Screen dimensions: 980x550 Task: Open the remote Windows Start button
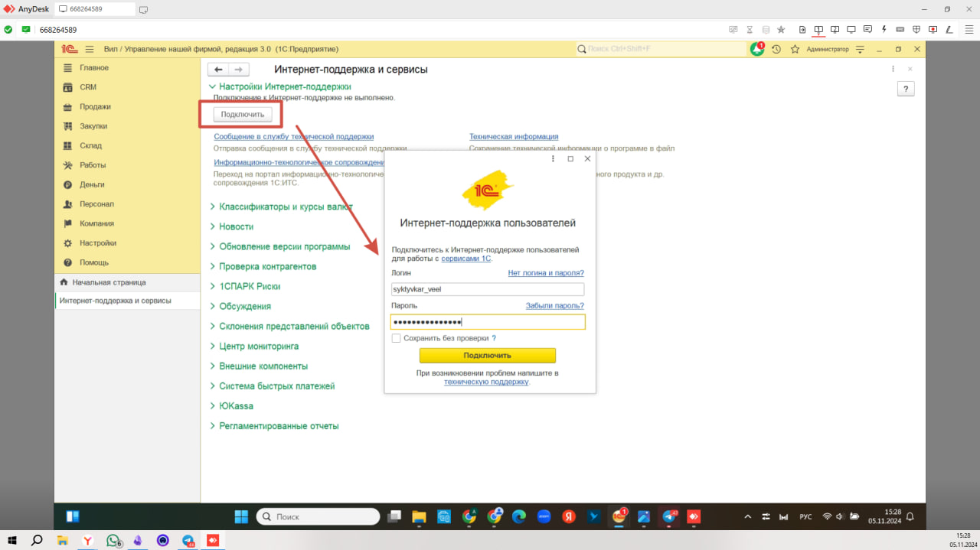coord(241,516)
